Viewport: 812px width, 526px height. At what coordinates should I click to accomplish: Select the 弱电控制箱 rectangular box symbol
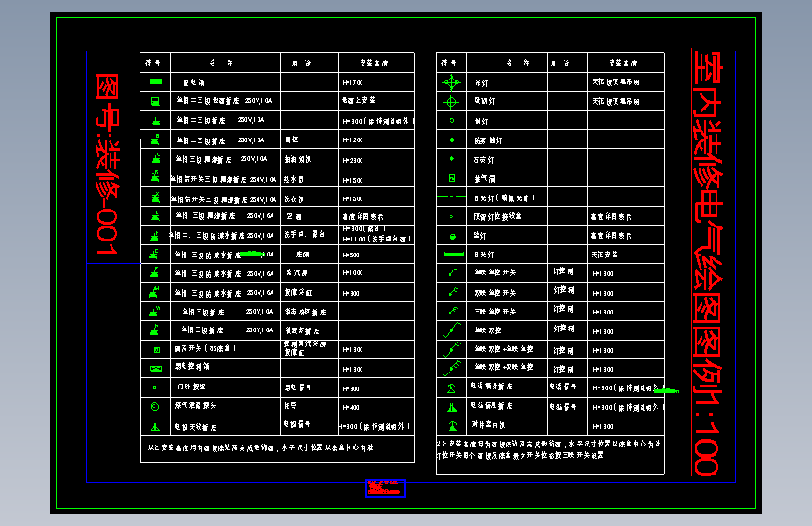coord(155,369)
